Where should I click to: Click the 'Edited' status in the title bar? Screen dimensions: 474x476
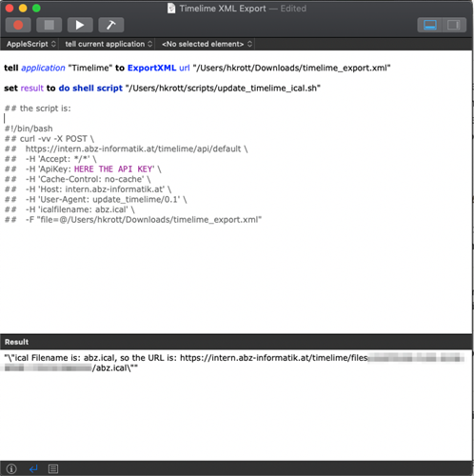(x=293, y=9)
